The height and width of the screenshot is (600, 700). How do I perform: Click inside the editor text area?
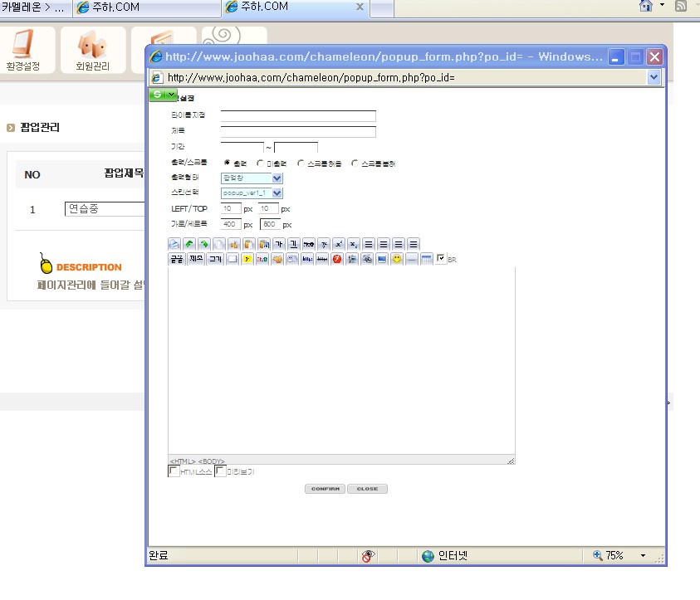(x=341, y=360)
